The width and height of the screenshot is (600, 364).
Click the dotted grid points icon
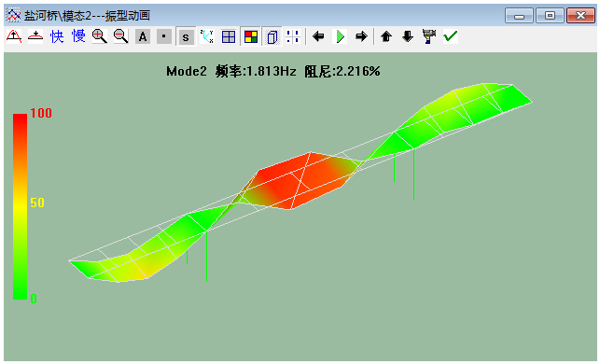(x=293, y=36)
